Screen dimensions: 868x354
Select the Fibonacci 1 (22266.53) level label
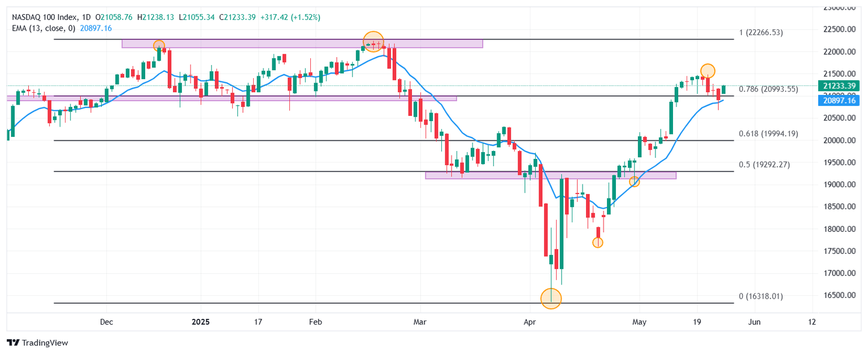(x=761, y=33)
